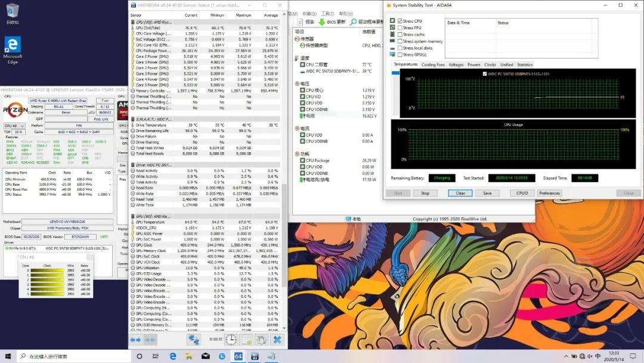This screenshot has width=644, height=363.
Task: Switch to the Clocks tab
Action: [490, 64]
